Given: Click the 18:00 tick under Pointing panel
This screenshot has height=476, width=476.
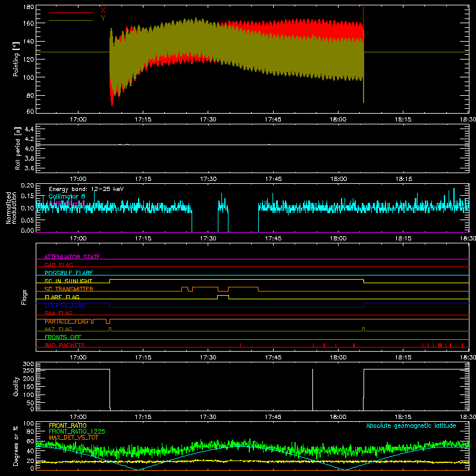Looking at the screenshot, I should 338,120.
